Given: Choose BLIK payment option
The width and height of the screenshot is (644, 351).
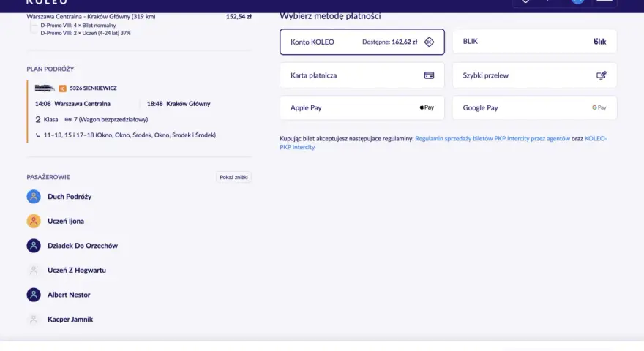Looking at the screenshot, I should [534, 42].
